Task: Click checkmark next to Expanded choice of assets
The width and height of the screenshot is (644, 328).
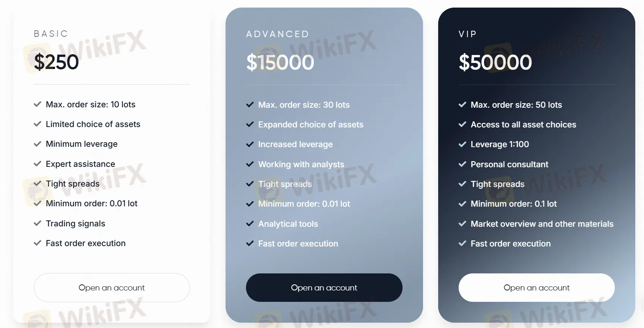Action: pos(250,124)
